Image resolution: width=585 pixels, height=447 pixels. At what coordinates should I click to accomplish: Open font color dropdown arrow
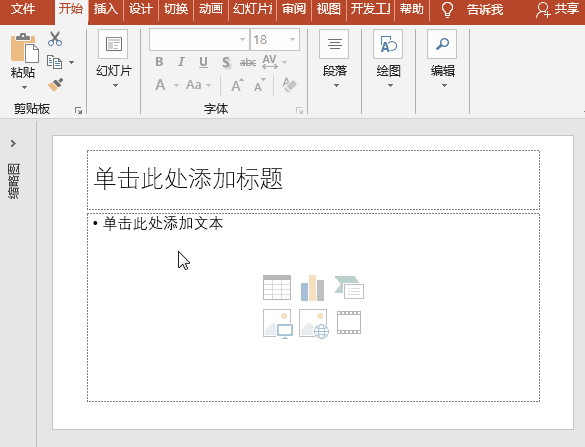(176, 85)
